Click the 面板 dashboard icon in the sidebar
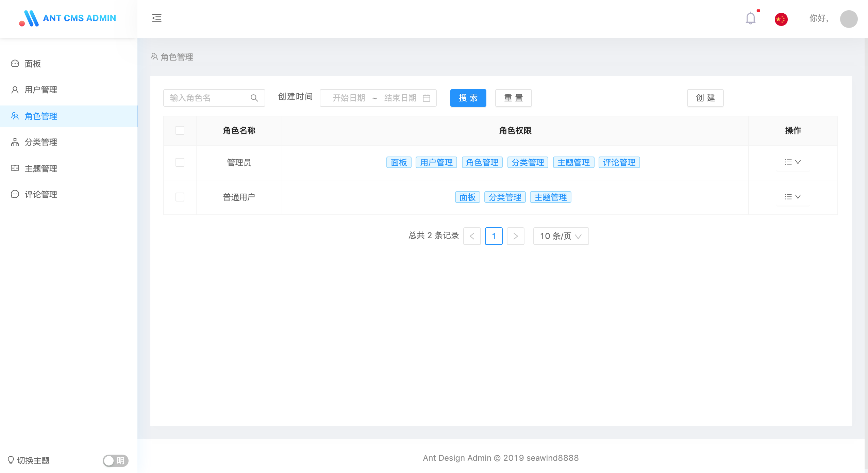This screenshot has width=868, height=473. [15, 64]
